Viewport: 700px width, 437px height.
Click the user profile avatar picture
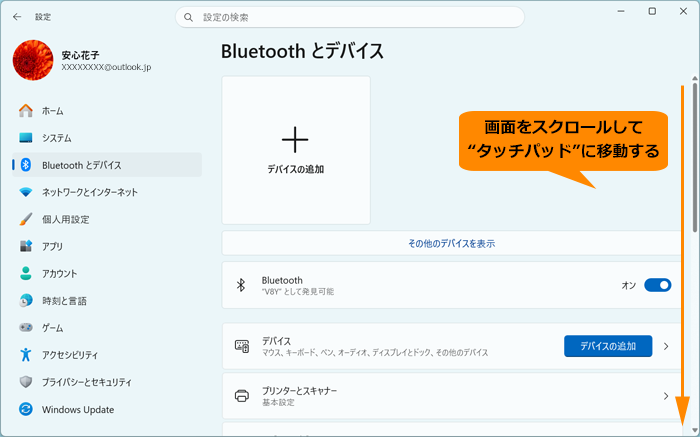click(x=33, y=60)
